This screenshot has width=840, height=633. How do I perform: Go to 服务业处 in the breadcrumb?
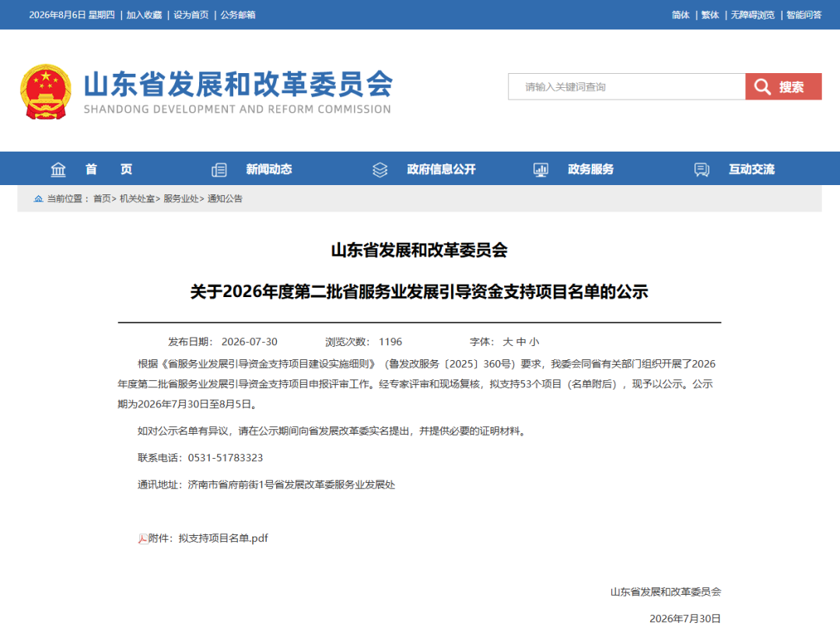181,198
